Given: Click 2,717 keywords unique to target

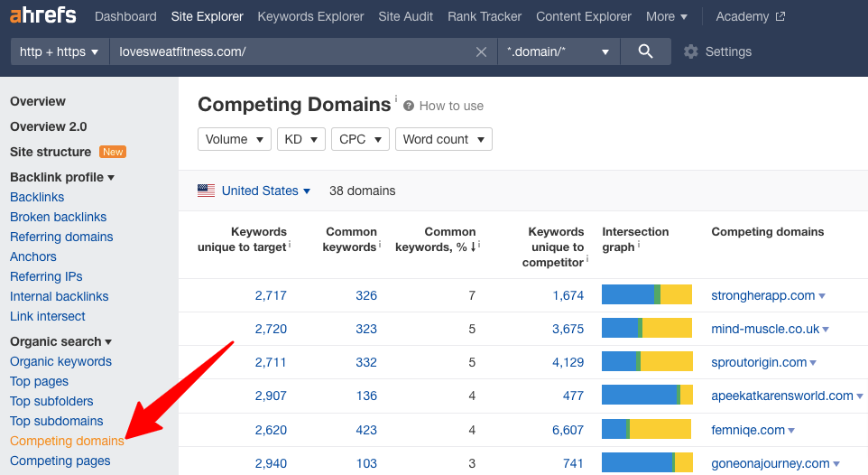Looking at the screenshot, I should (x=271, y=295).
